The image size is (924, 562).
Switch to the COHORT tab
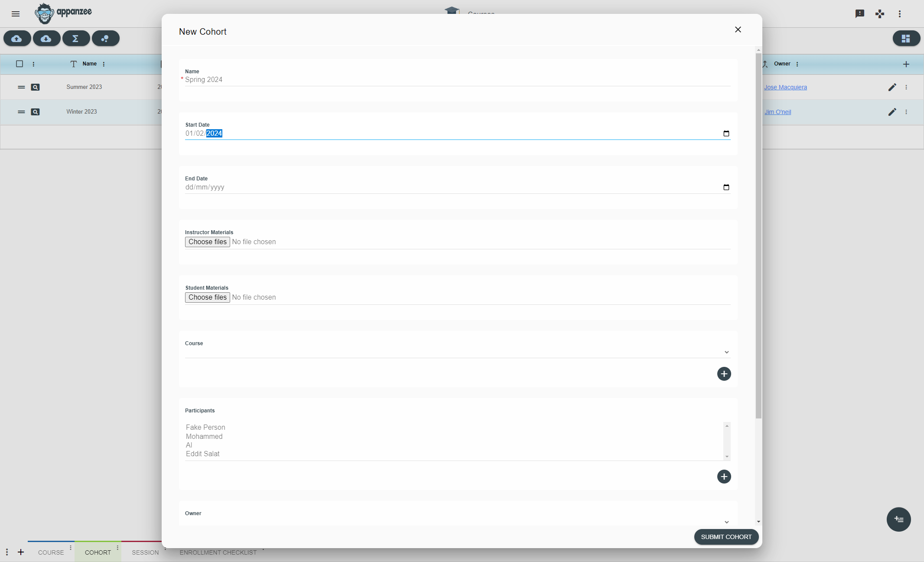(x=98, y=552)
